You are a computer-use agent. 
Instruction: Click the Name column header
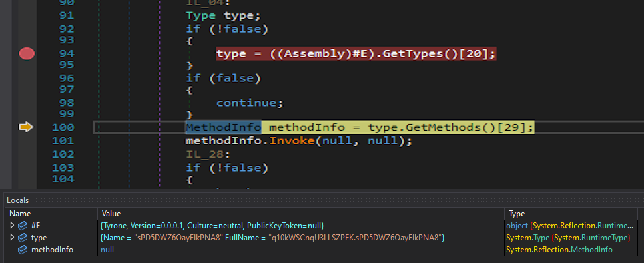(x=20, y=214)
